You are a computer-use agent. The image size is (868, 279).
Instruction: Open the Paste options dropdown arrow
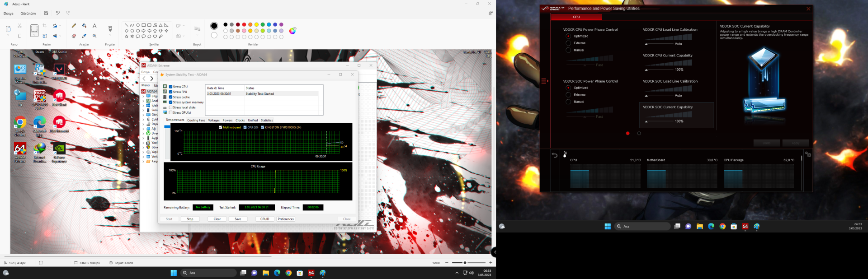pos(8,36)
